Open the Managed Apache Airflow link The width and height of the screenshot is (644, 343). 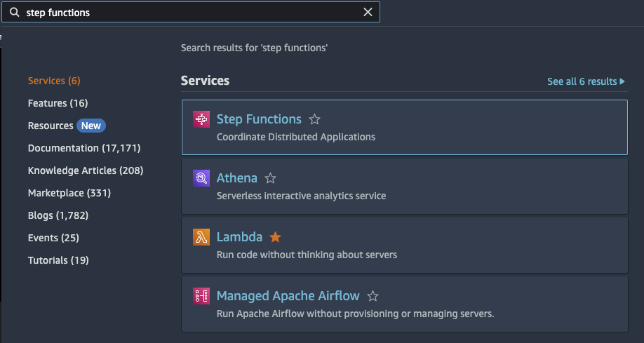(x=288, y=296)
